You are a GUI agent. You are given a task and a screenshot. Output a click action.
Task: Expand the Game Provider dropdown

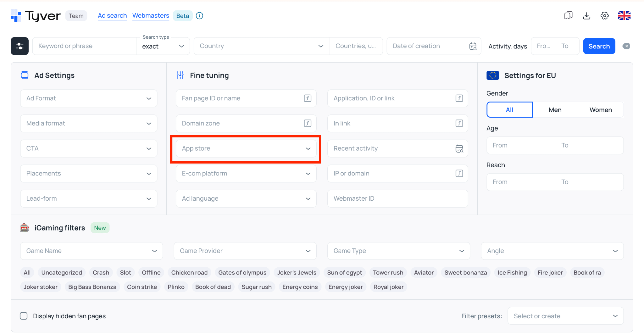point(245,251)
